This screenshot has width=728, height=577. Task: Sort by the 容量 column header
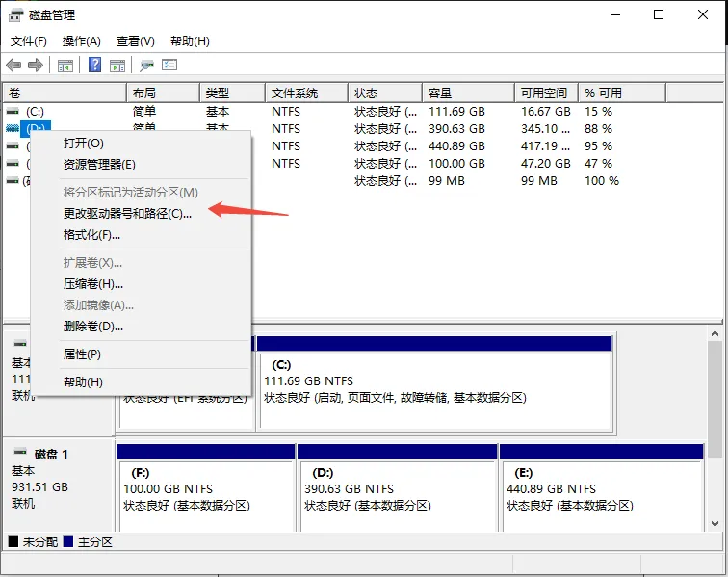468,92
